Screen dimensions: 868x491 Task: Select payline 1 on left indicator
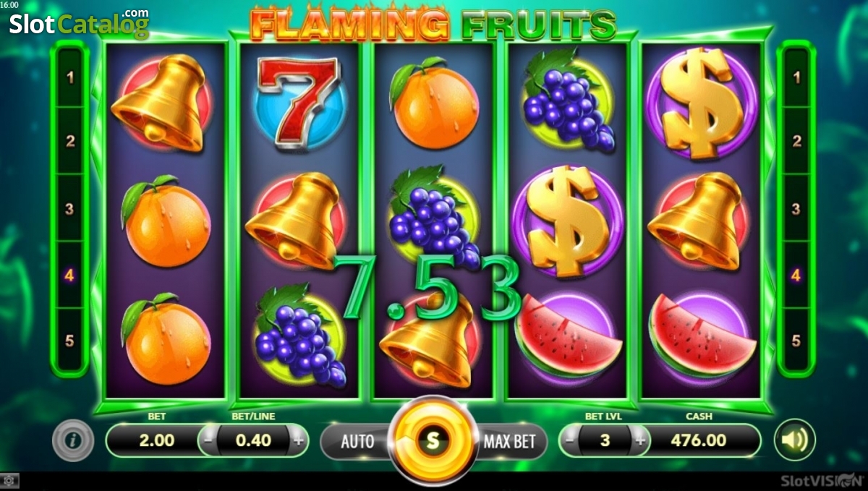click(70, 77)
